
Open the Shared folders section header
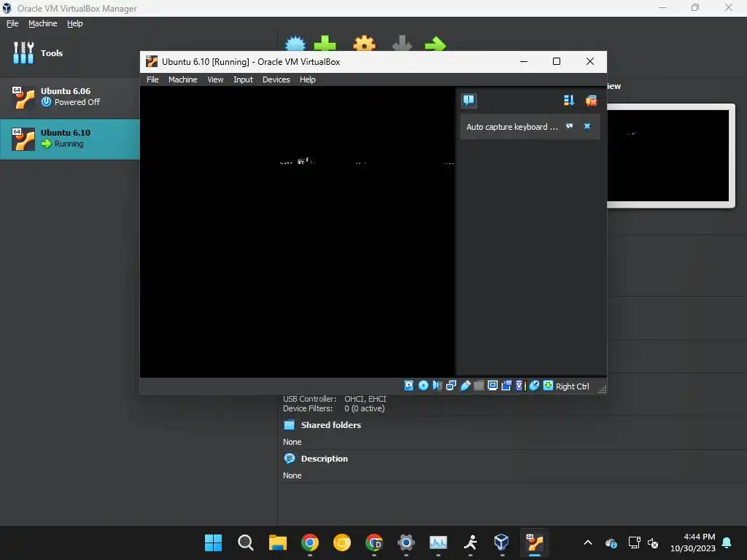click(330, 425)
